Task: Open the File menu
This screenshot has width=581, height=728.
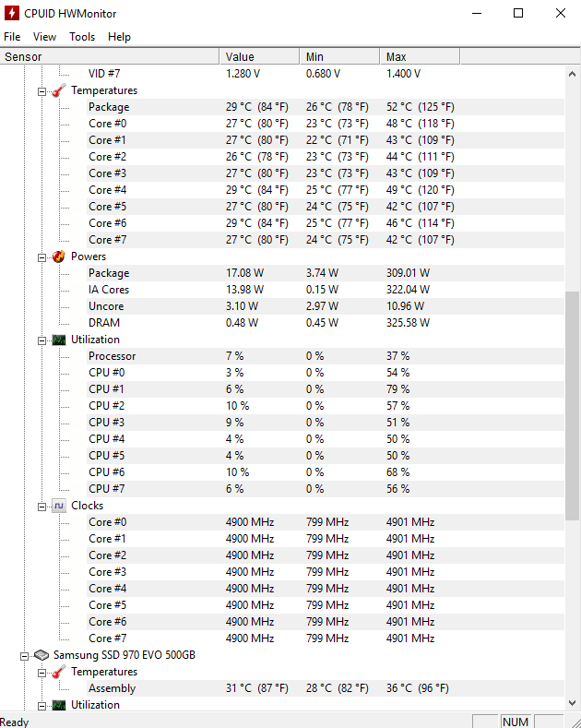Action: pyautogui.click(x=12, y=37)
